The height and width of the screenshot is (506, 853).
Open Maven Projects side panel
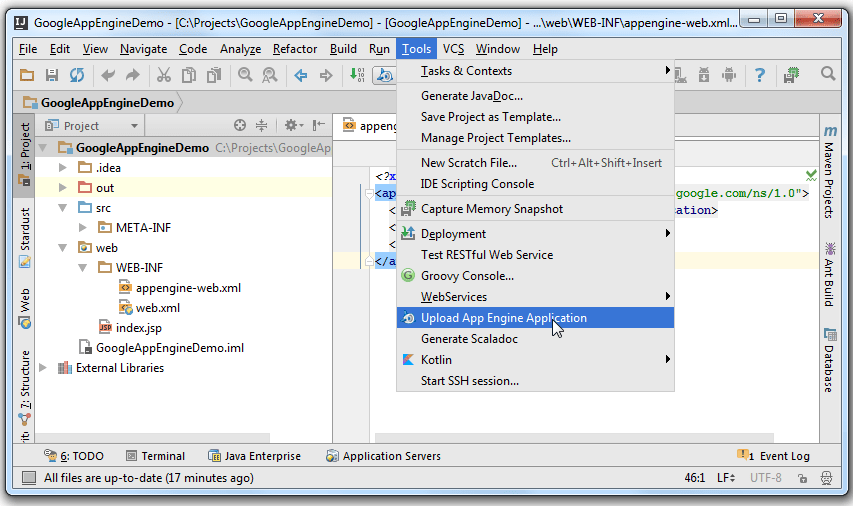click(829, 172)
